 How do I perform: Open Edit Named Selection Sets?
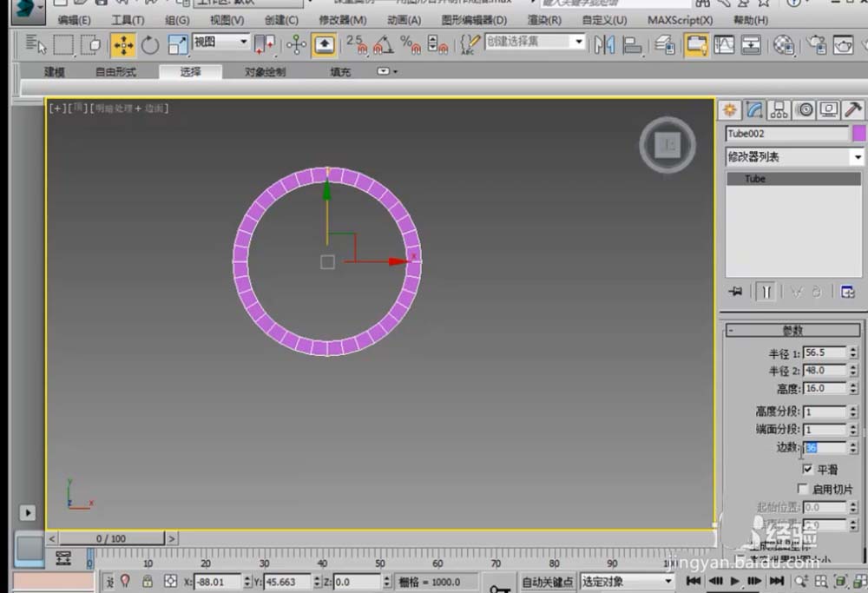(x=470, y=45)
